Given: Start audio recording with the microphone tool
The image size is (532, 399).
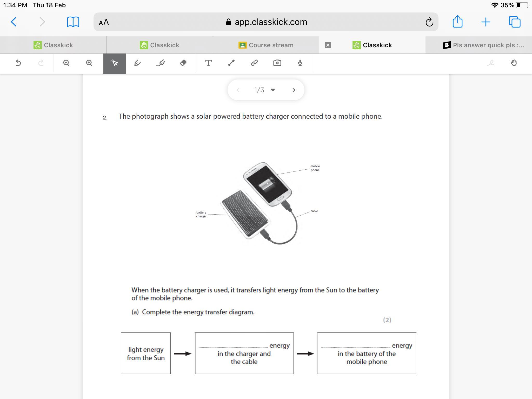Looking at the screenshot, I should (x=300, y=63).
